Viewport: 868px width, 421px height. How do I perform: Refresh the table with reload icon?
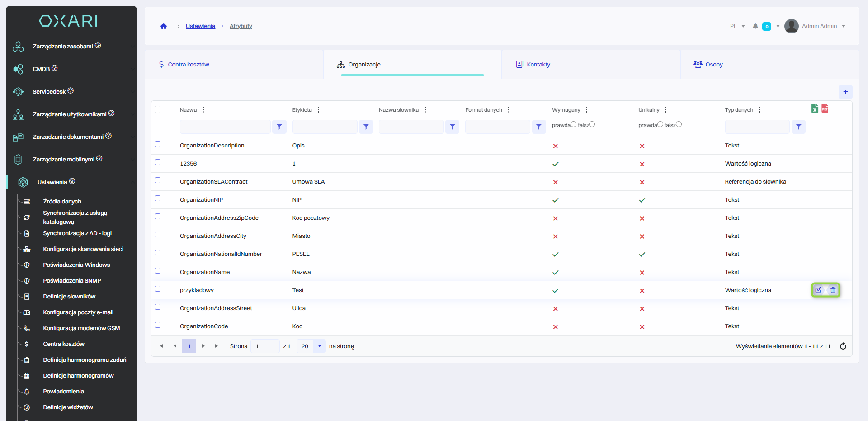(x=843, y=346)
